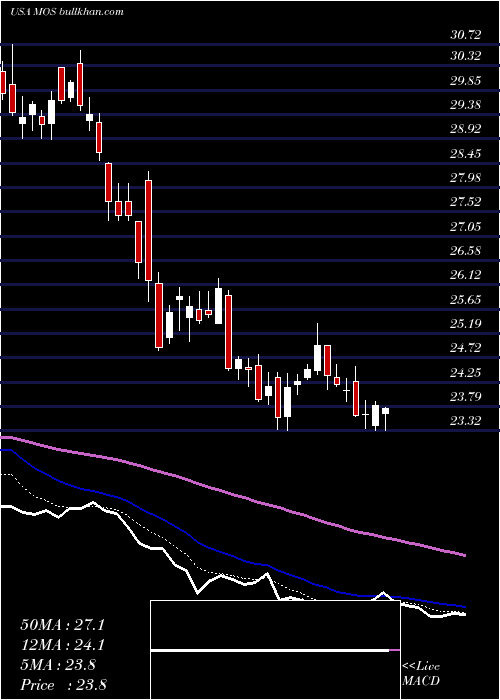Click the 25.65 price label
Viewport: 500px width, 700px height.
(x=466, y=300)
